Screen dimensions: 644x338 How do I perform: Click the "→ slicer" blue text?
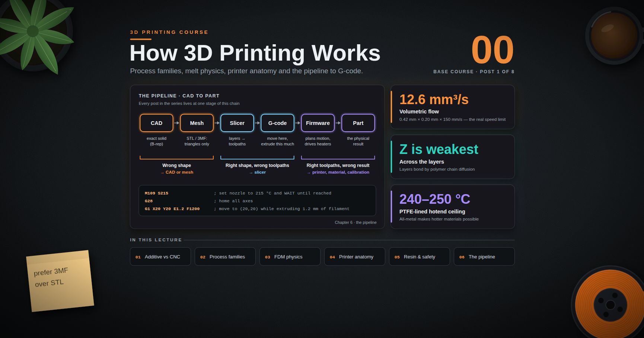click(x=257, y=172)
